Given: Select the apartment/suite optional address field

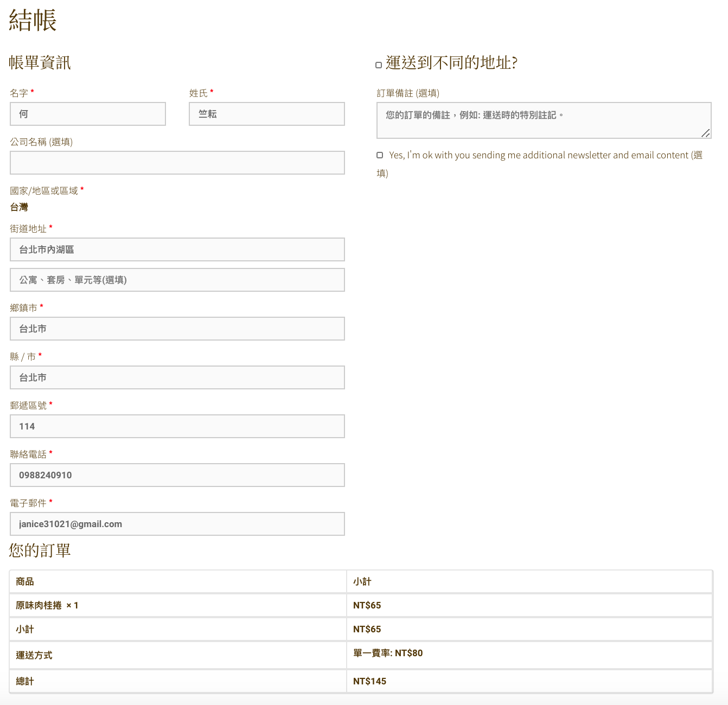Looking at the screenshot, I should pyautogui.click(x=177, y=280).
